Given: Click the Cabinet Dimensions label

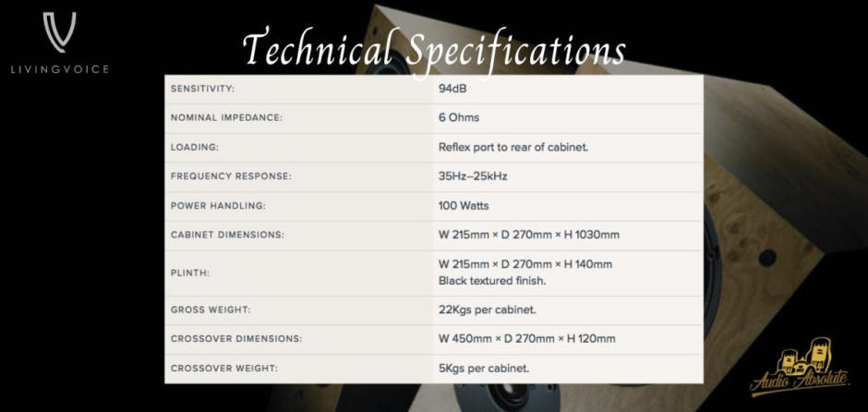Looking at the screenshot, I should [227, 235].
